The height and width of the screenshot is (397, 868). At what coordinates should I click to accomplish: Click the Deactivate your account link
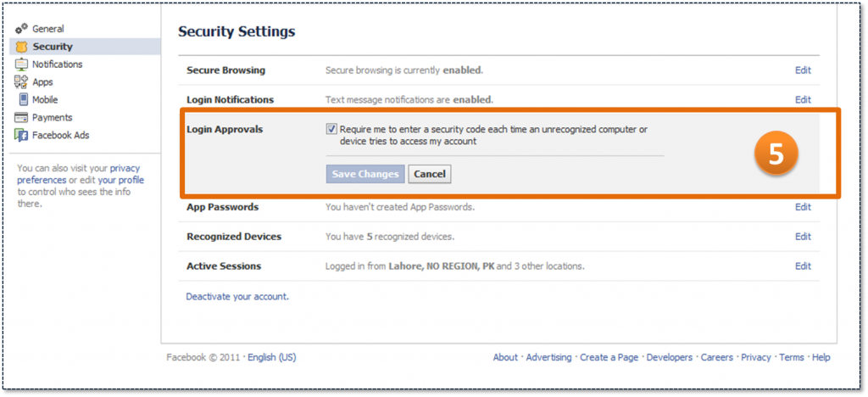pyautogui.click(x=237, y=296)
